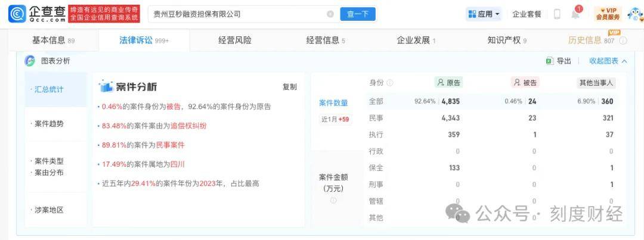
Task: Click the 刑事 row label
Action: (376, 185)
